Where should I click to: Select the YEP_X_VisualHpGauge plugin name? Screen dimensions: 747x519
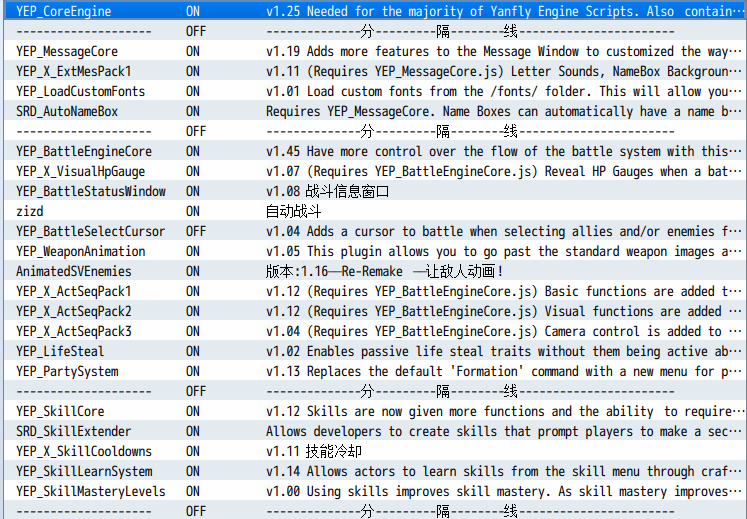tap(80, 171)
